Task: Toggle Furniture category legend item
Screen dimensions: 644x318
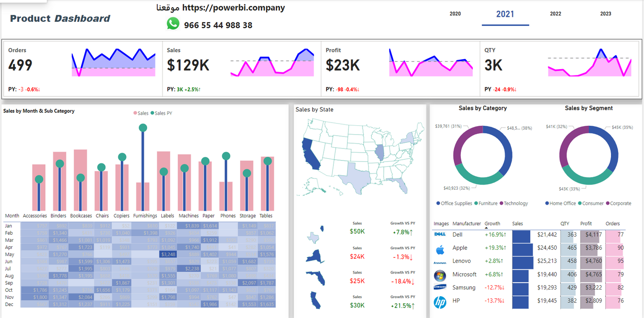Action: (488, 203)
